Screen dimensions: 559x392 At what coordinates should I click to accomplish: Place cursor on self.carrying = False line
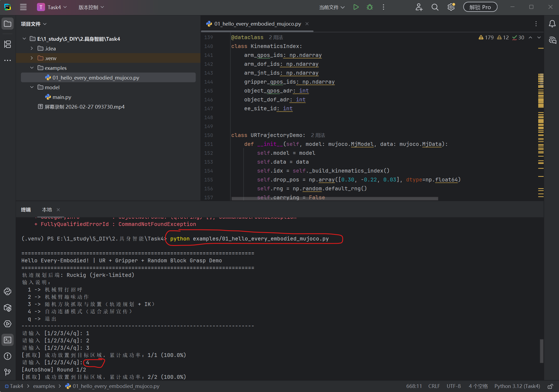pos(291,197)
